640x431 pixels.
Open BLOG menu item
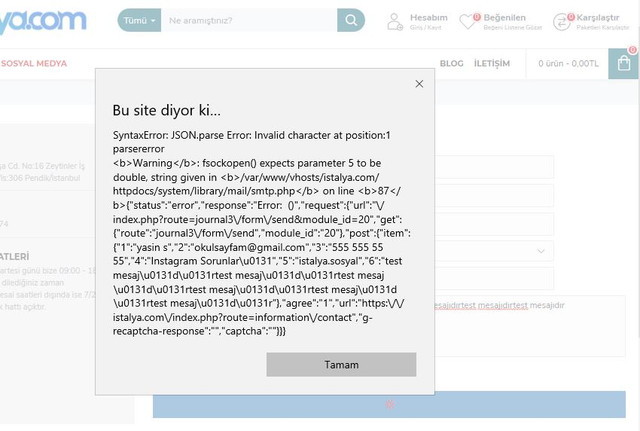(451, 64)
